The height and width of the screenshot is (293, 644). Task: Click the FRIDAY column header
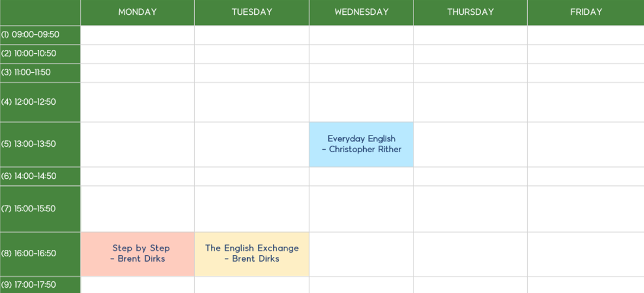[586, 12]
